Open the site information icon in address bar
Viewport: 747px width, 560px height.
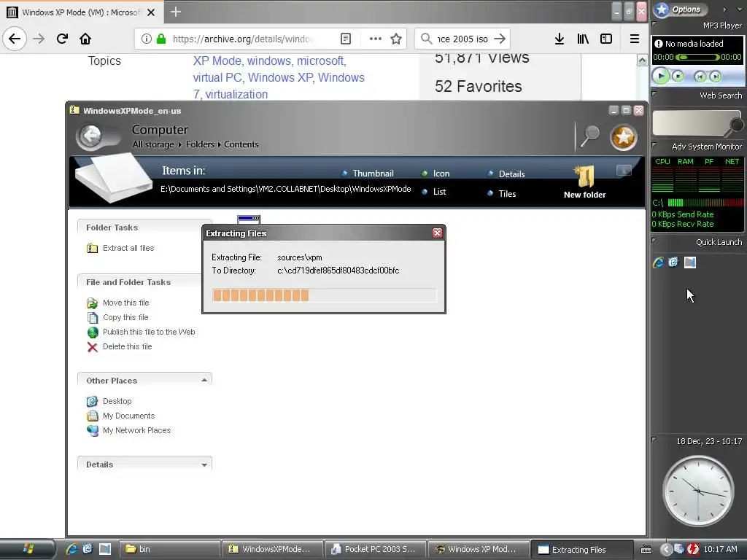pyautogui.click(x=146, y=39)
